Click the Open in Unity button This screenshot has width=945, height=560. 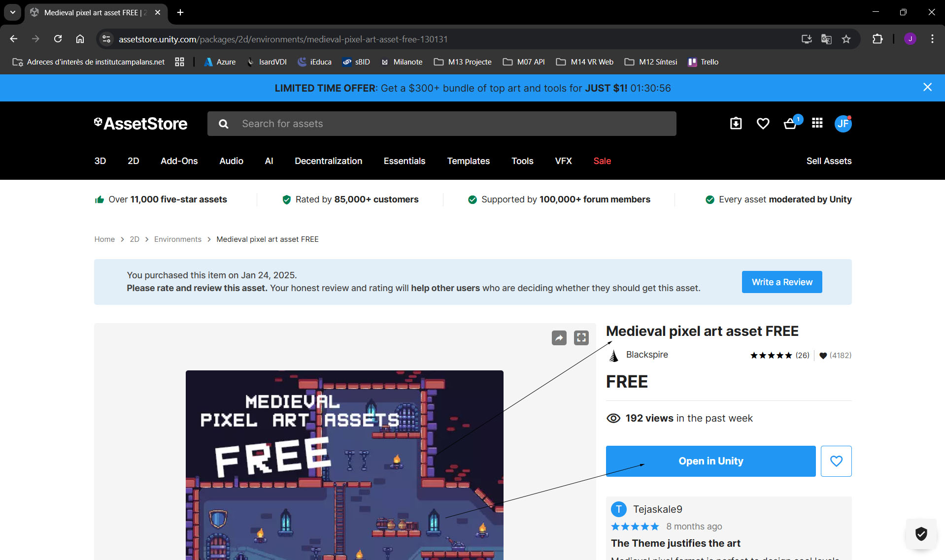(710, 461)
